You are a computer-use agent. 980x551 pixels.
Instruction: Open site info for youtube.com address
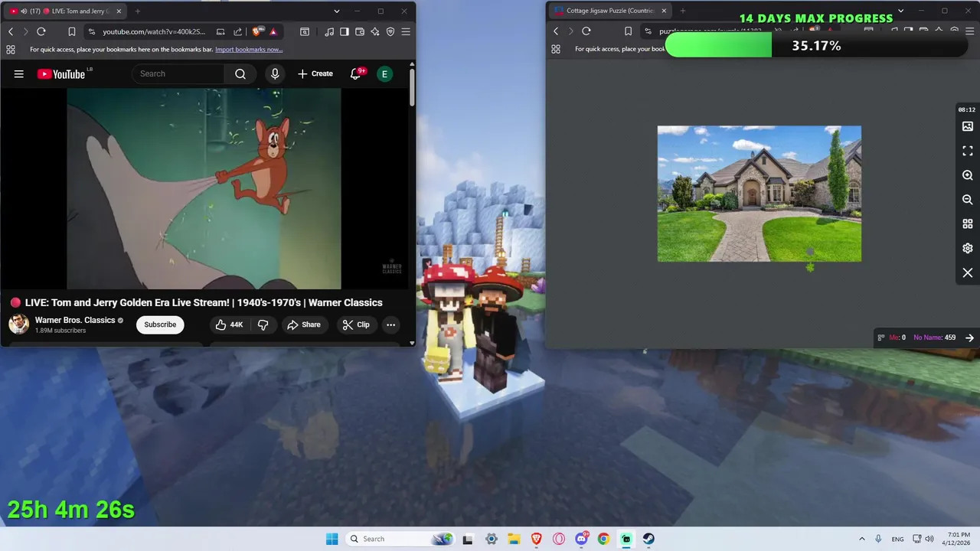pos(92,31)
